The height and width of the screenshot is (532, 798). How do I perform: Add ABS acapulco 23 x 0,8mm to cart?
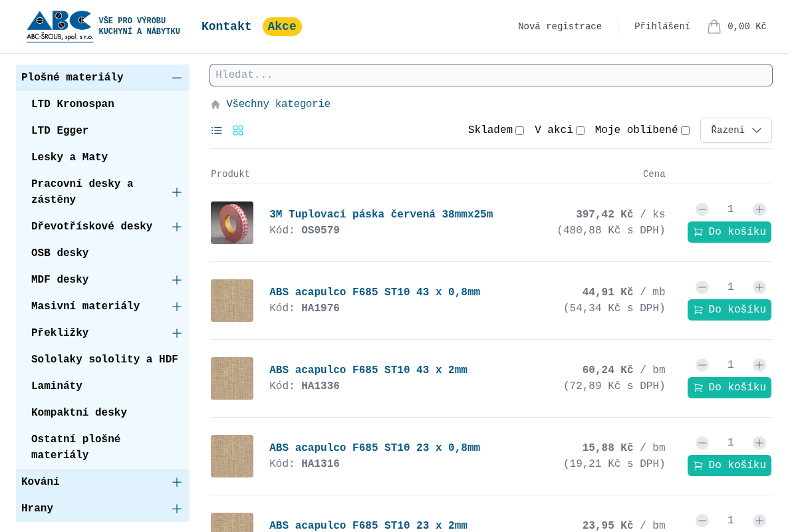click(x=730, y=465)
